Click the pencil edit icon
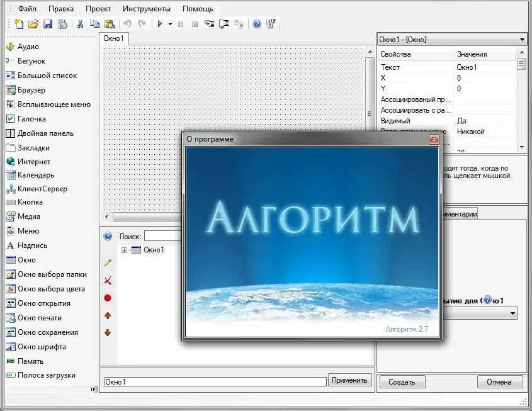This screenshot has height=411, width=532. click(x=108, y=262)
